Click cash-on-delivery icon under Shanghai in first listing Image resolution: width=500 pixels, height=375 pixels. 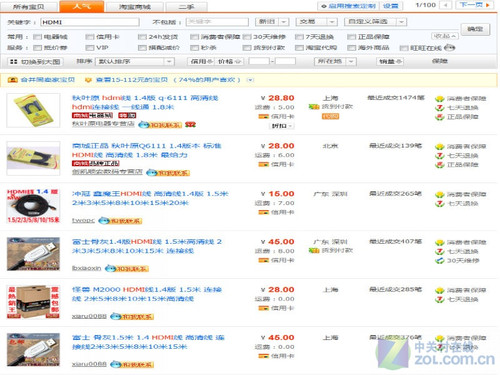tap(314, 107)
